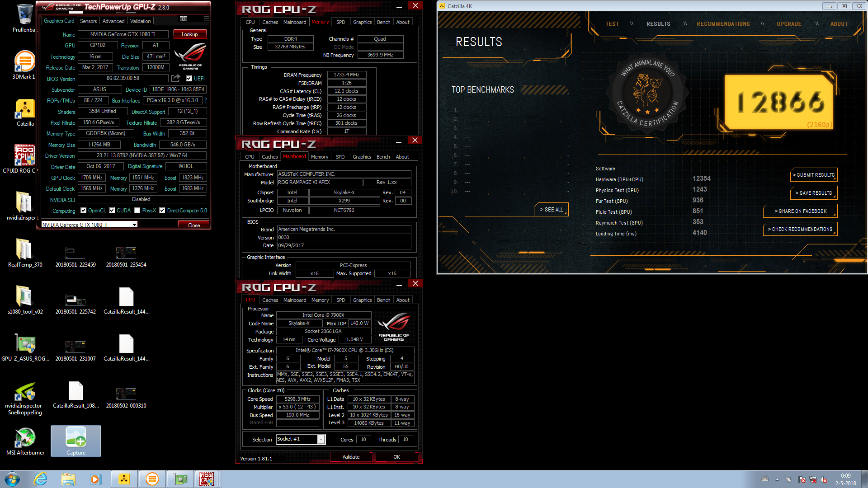Go to UPGRADE section in Catzilla
The width and height of the screenshot is (868, 488).
click(x=789, y=24)
